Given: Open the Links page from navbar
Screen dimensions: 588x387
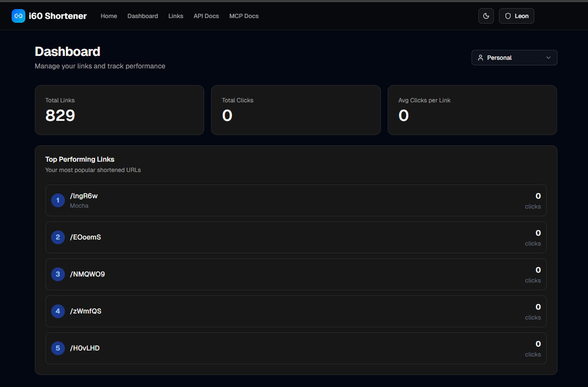Looking at the screenshot, I should click(176, 16).
